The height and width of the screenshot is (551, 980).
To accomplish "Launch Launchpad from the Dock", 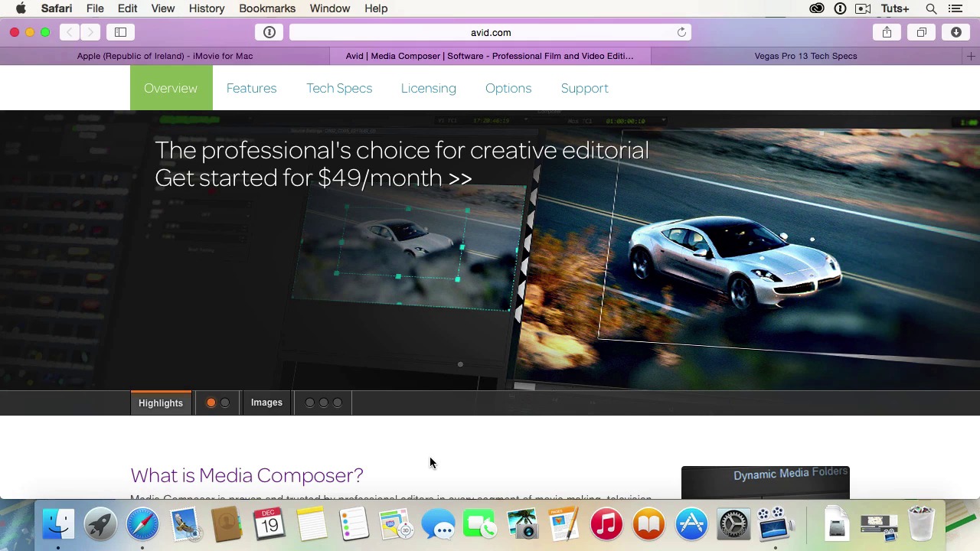I will [100, 524].
